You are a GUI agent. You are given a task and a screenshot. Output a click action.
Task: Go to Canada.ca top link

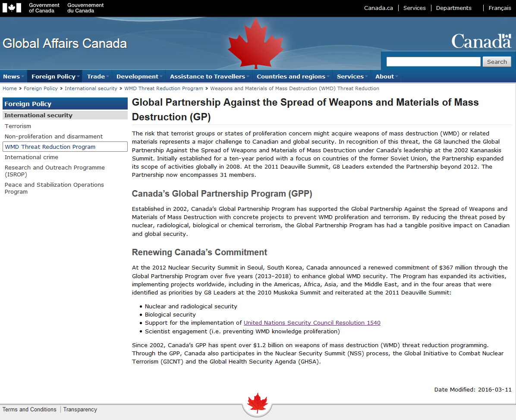click(378, 8)
